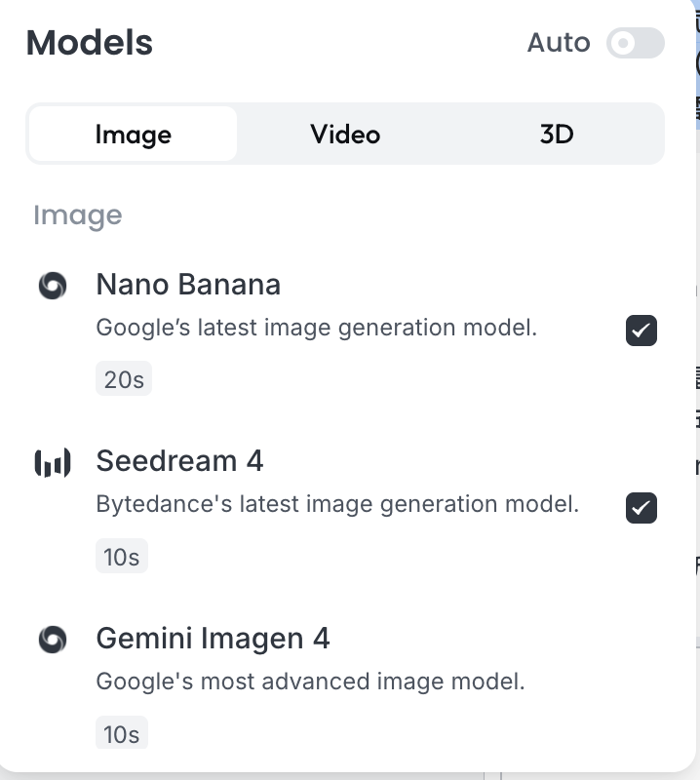Viewport: 700px width, 780px height.
Task: Open the 3D models tab
Action: pos(557,134)
